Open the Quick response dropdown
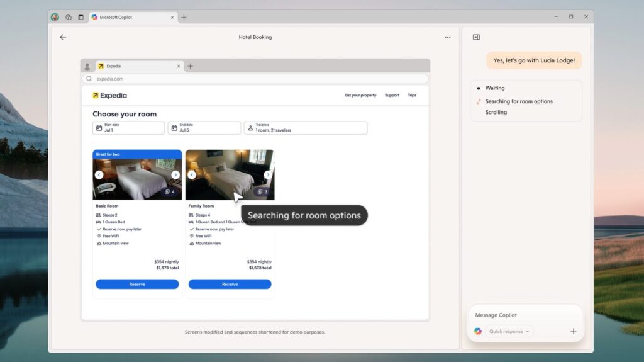Image resolution: width=644 pixels, height=362 pixels. [509, 332]
